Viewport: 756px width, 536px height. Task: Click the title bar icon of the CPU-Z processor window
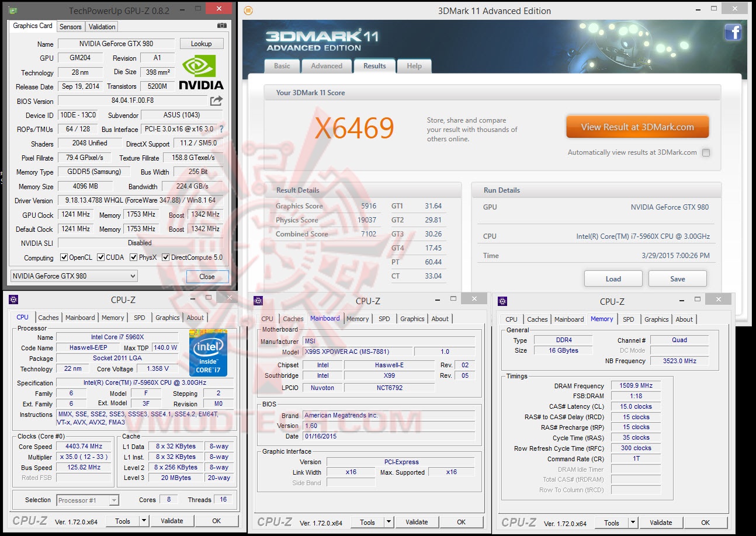(x=13, y=300)
